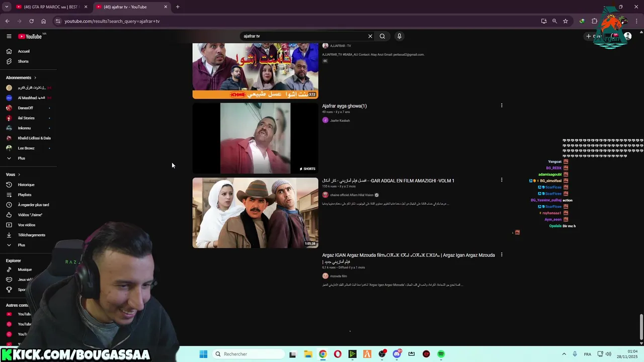Open the GAR ADGAL EN FILM AMAZIGHI title
The height and width of the screenshot is (362, 644).
(x=388, y=180)
